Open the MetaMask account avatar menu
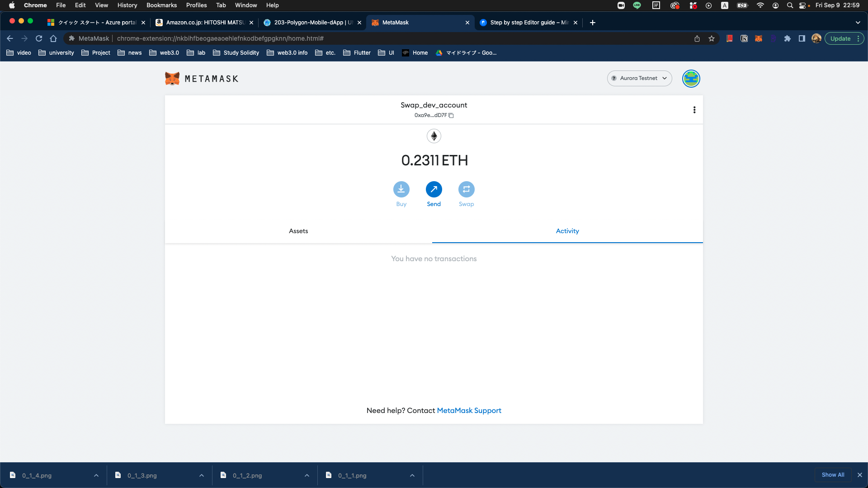Image resolution: width=868 pixels, height=488 pixels. tap(691, 79)
